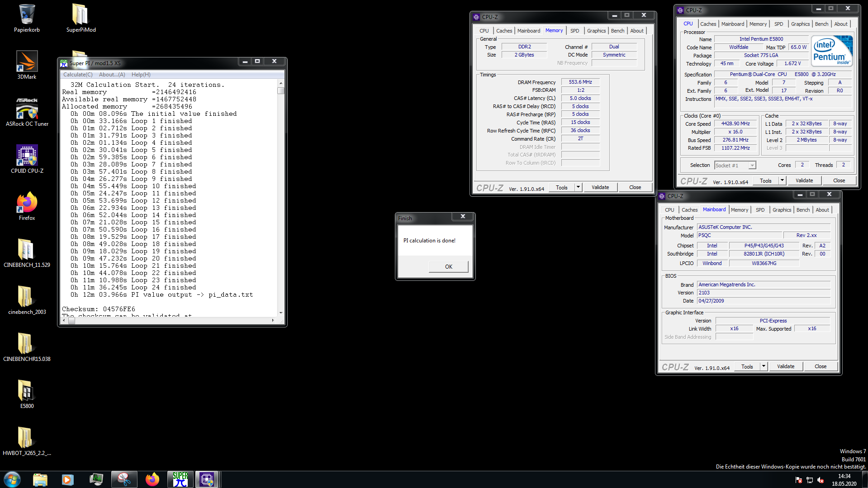Open the E5800 folder on desktop
Screen dimensions: 868x488
[27, 394]
